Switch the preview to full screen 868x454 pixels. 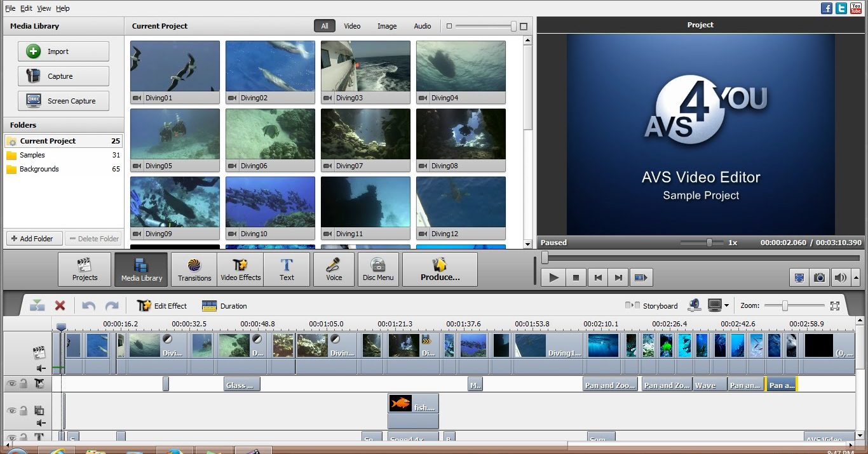pos(799,277)
